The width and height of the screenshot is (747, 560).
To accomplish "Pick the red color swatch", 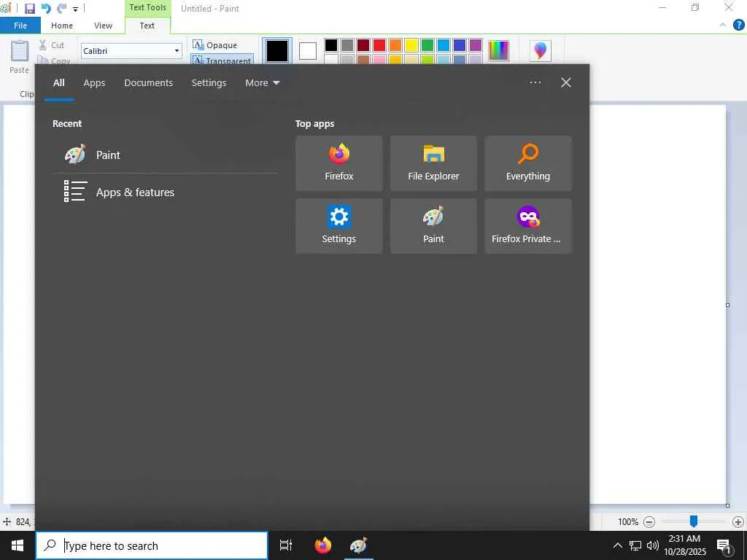I will point(379,45).
